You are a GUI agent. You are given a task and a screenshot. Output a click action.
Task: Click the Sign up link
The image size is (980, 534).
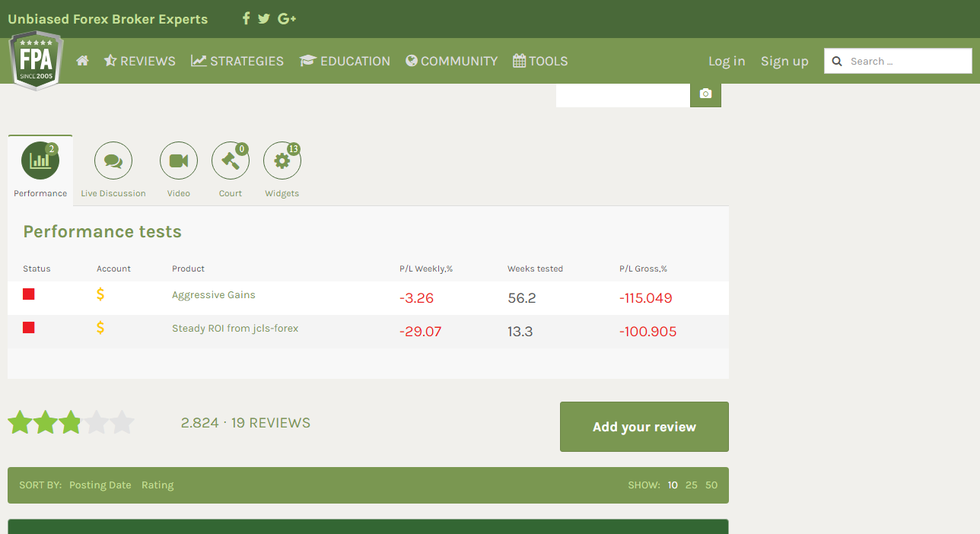784,61
